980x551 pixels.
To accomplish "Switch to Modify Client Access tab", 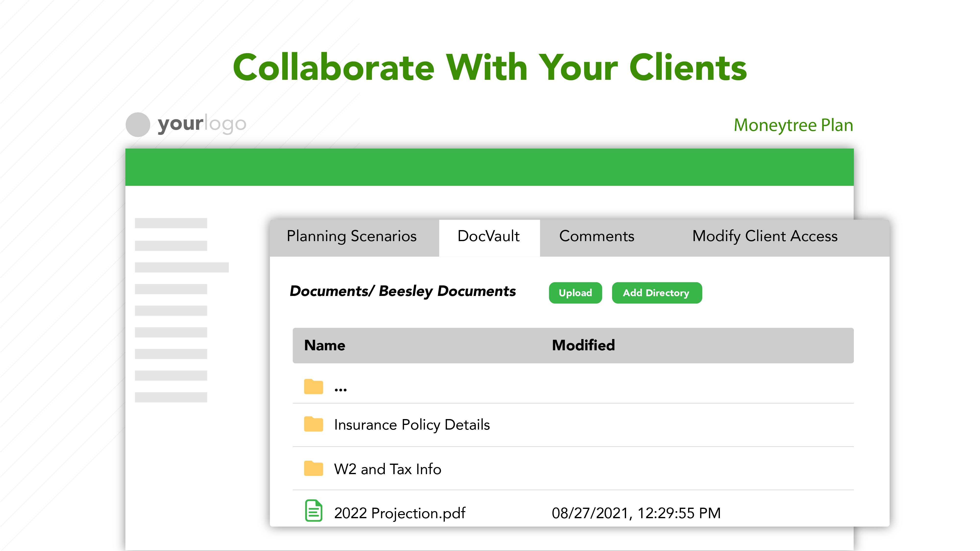I will tap(765, 236).
